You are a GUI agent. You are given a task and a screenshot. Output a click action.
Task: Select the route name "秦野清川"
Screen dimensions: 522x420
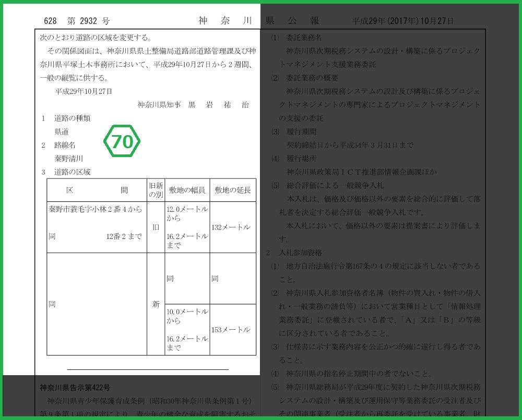coord(68,159)
